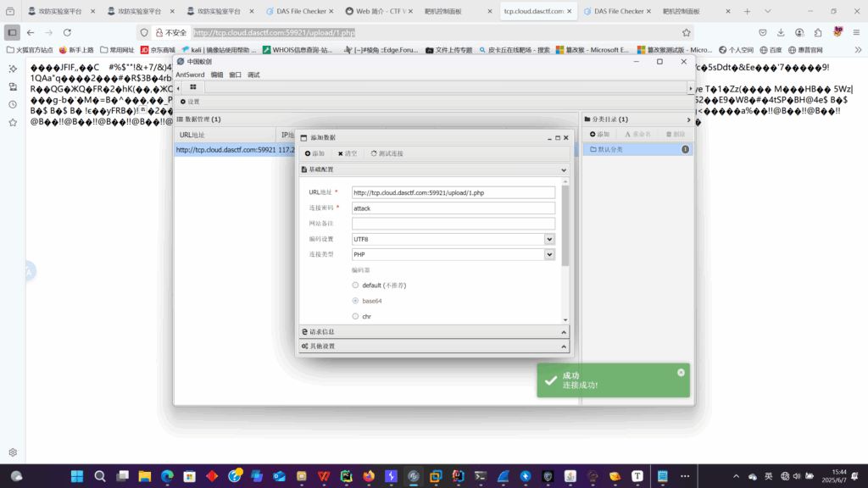Select the base64 encoder radio button

click(355, 301)
